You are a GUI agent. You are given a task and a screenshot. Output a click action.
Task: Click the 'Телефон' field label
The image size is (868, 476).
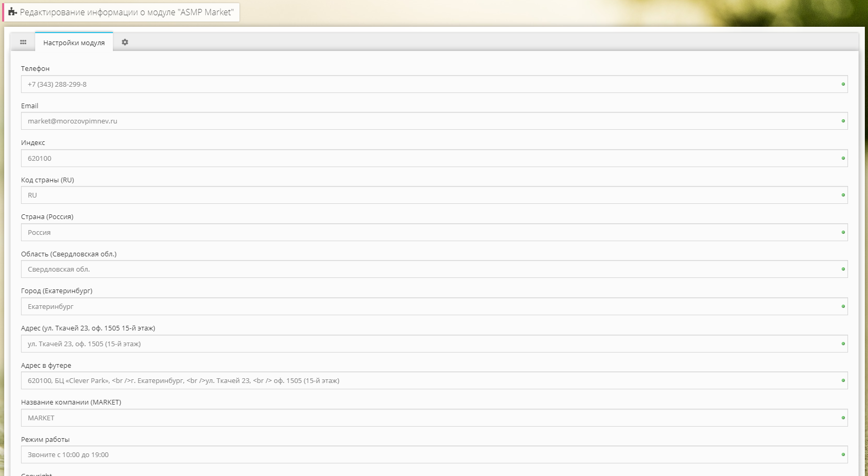point(35,69)
